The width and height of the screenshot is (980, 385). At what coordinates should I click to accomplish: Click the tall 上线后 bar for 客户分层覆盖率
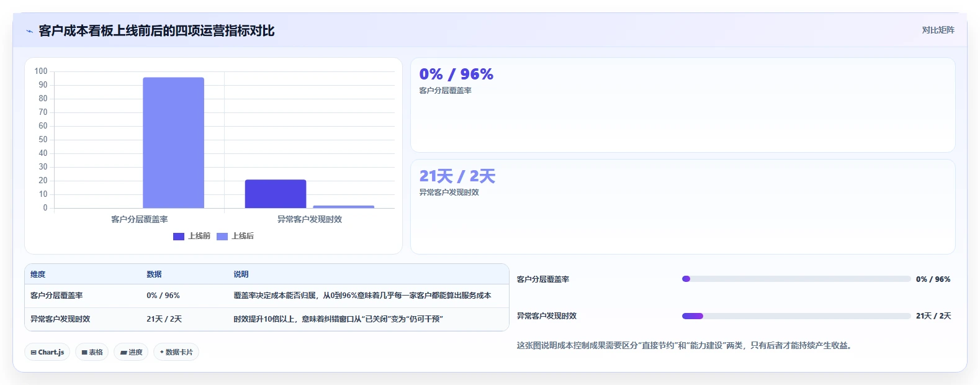pyautogui.click(x=173, y=143)
